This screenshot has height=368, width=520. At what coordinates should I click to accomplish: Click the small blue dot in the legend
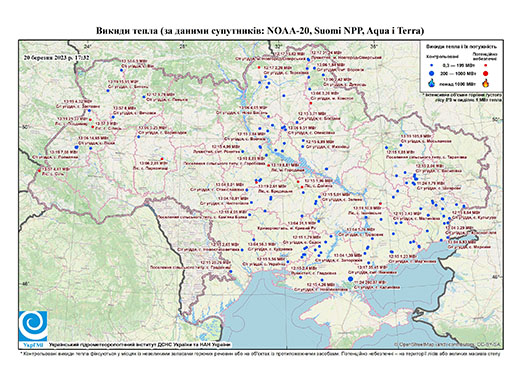(432, 65)
